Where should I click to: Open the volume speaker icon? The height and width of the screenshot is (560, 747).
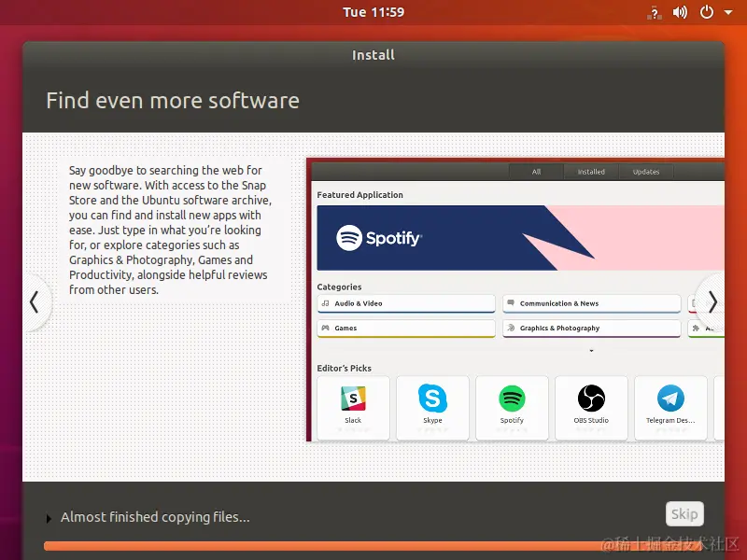(x=680, y=12)
